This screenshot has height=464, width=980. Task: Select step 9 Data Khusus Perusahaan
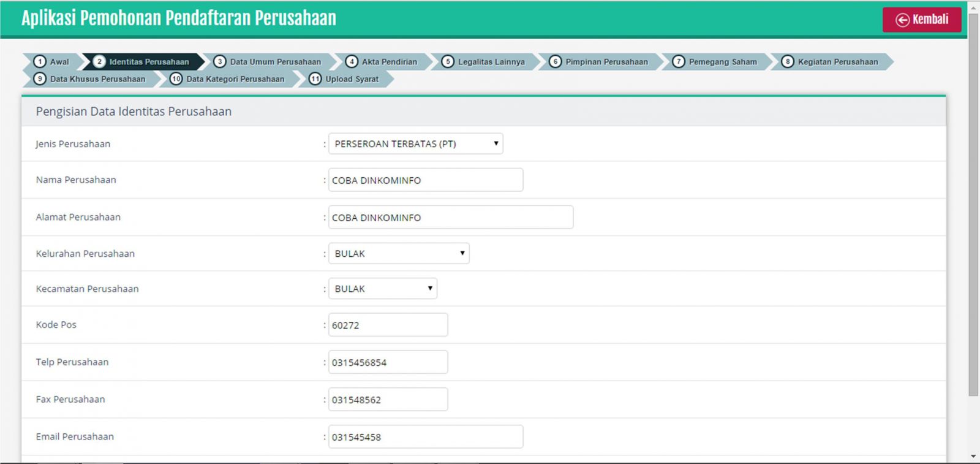tap(92, 79)
